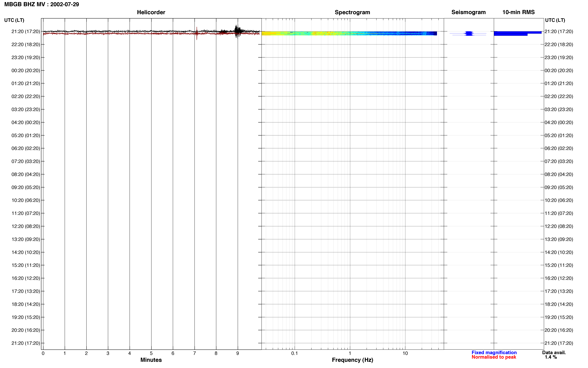Click the 4 tick on the Minutes axis

(130, 353)
